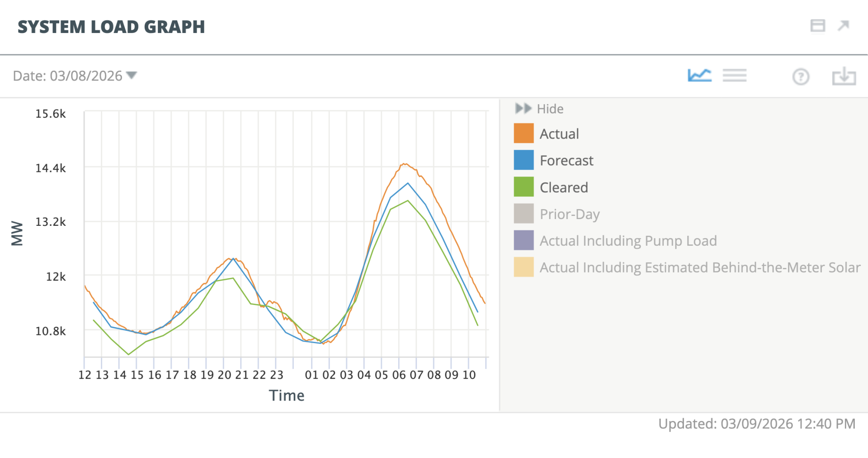Toggle the Actual series legend

click(559, 134)
